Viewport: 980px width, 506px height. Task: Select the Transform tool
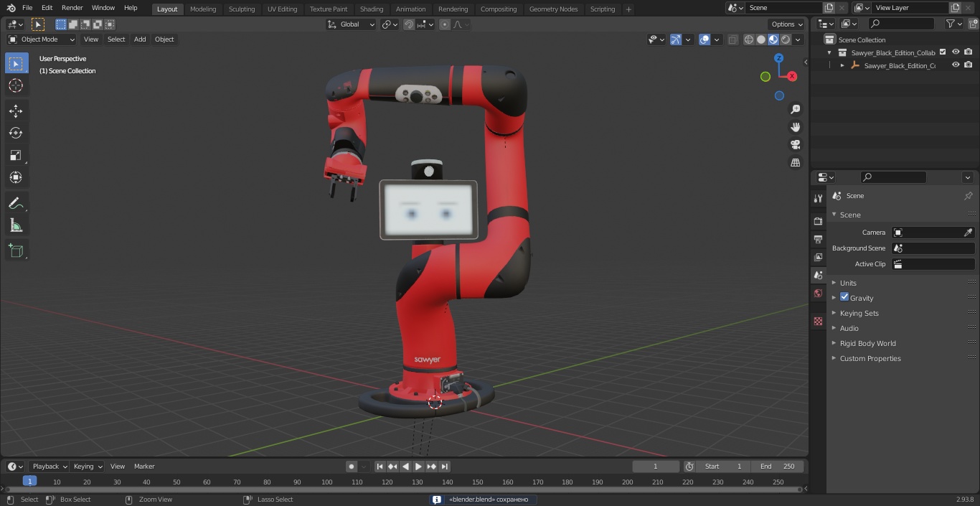(16, 177)
